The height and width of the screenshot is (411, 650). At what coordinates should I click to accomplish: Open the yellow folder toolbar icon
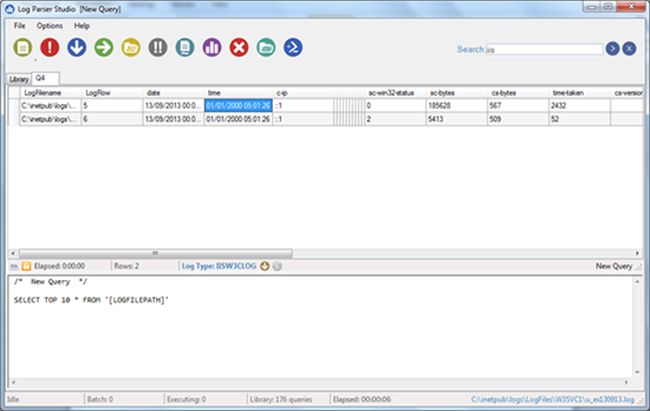tap(131, 48)
